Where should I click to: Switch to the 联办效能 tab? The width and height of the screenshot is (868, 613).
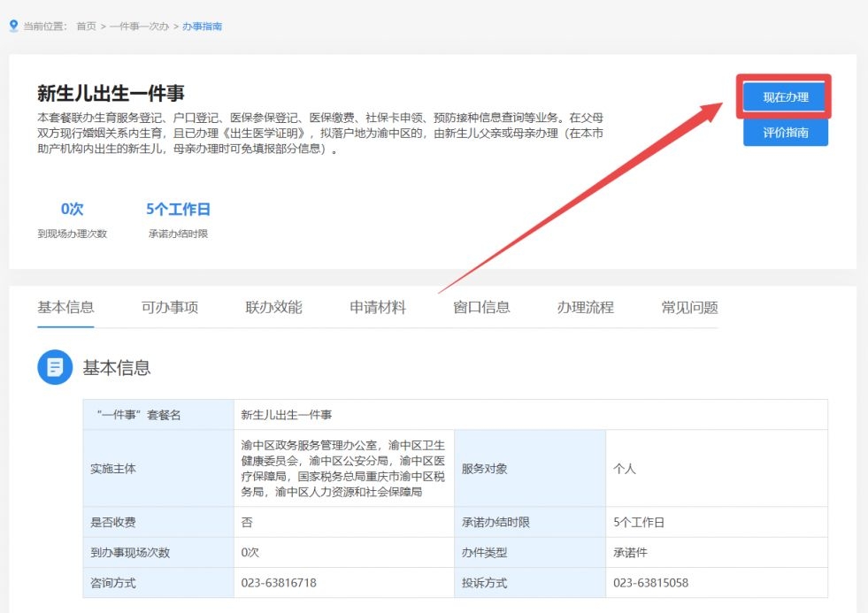(x=273, y=306)
